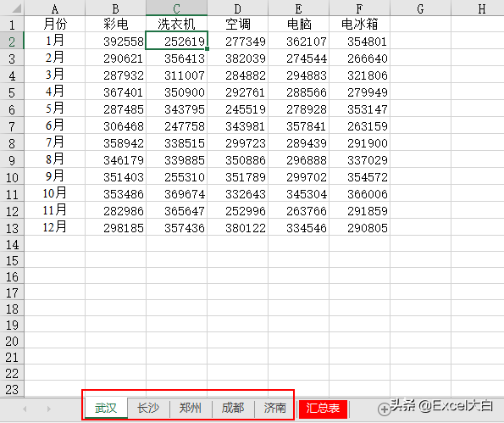
Task: Click the 1月 cell
Action: click(x=55, y=41)
